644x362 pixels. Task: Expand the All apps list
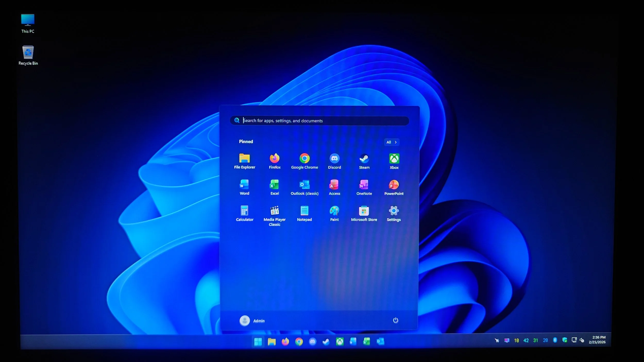(392, 142)
